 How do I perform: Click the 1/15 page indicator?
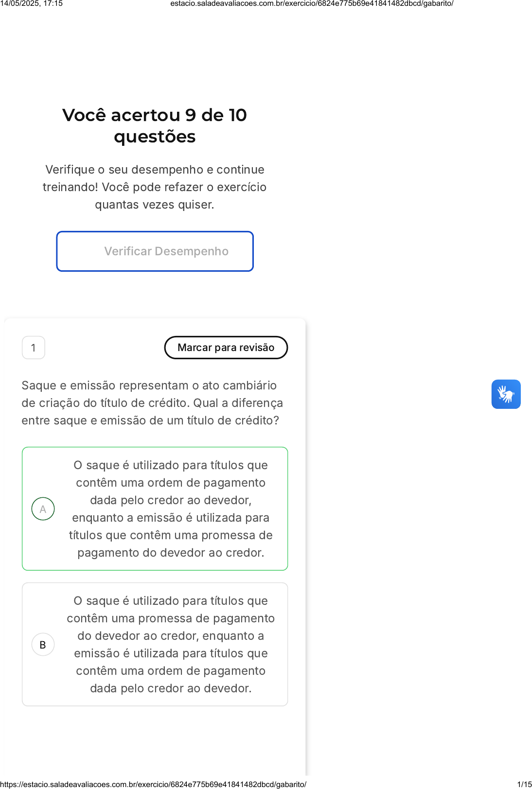point(524,784)
